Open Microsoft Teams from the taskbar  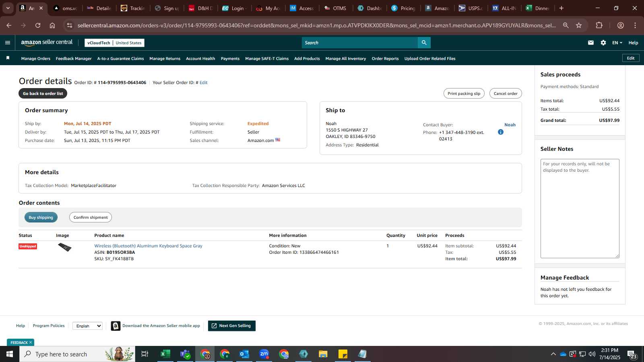pos(185,354)
